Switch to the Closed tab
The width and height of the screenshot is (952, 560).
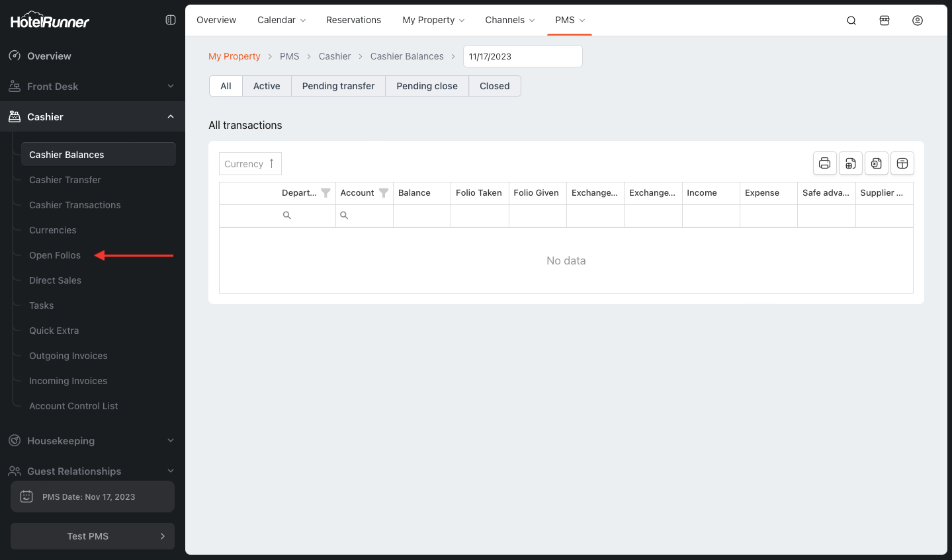point(494,85)
